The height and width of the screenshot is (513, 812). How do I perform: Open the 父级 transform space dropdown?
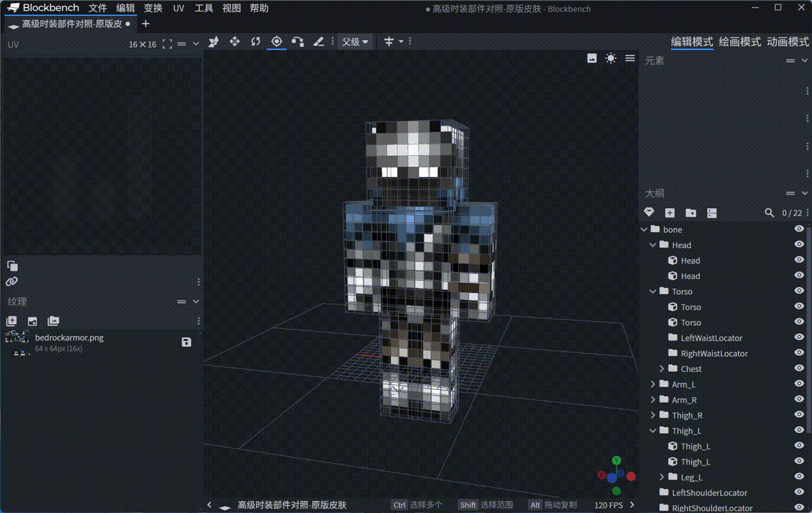coord(355,42)
